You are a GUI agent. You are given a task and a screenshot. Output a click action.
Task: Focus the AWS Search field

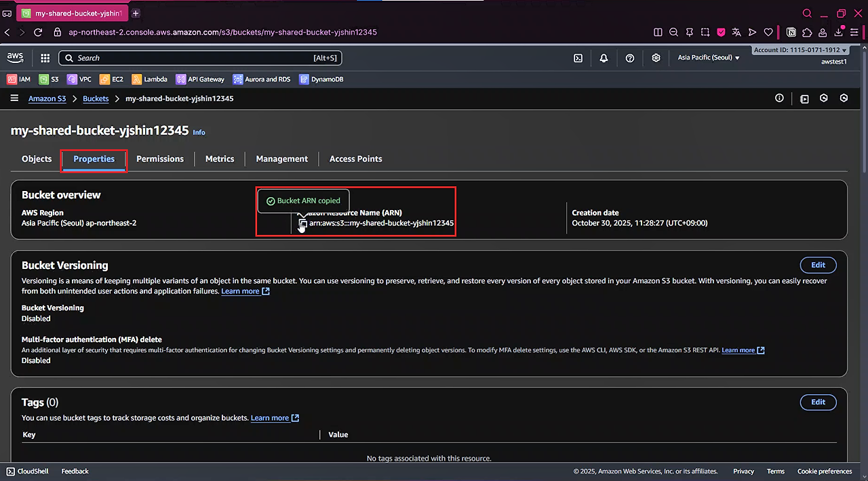tap(200, 58)
